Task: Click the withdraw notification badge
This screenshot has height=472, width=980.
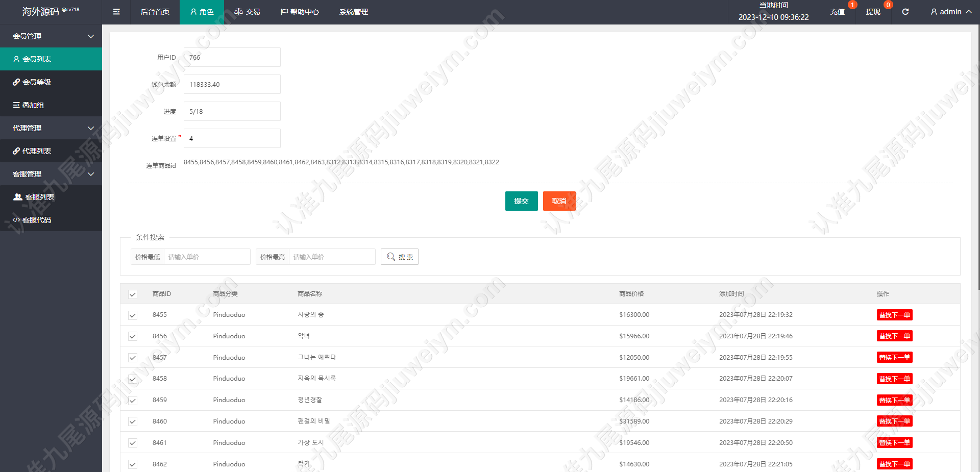Action: coord(888,5)
